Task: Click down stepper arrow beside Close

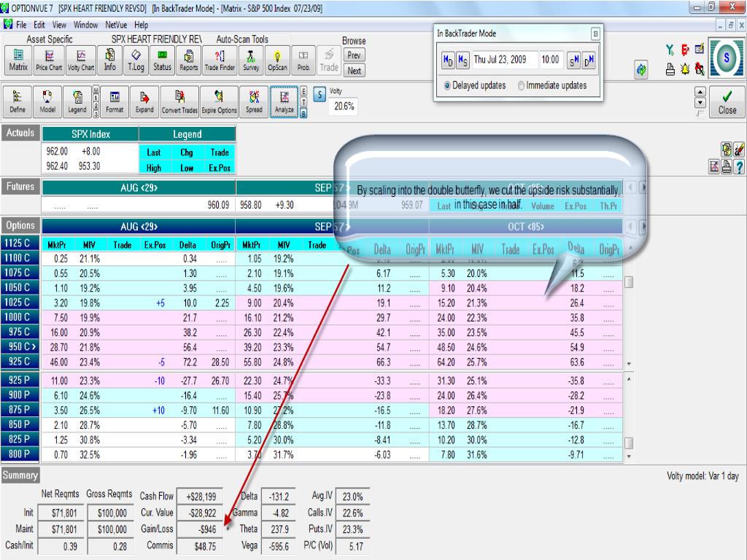Action: [x=700, y=102]
